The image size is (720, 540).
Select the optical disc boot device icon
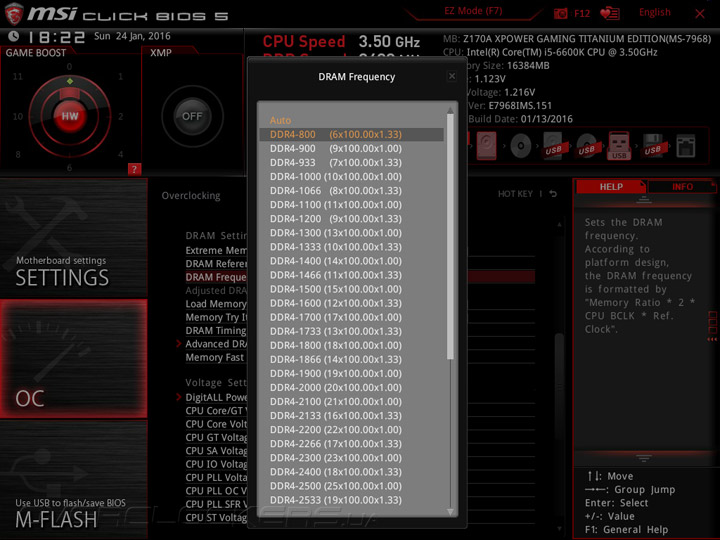pyautogui.click(x=521, y=146)
